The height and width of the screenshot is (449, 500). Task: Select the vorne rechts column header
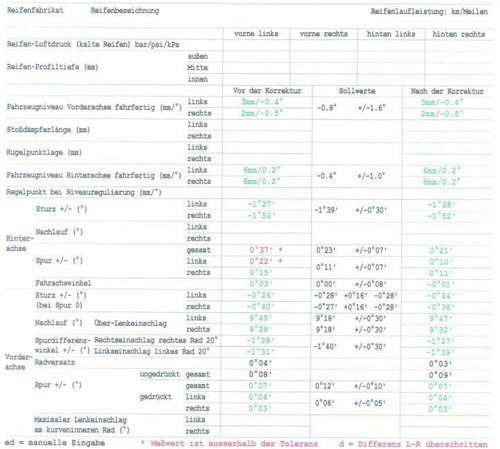[x=323, y=34]
